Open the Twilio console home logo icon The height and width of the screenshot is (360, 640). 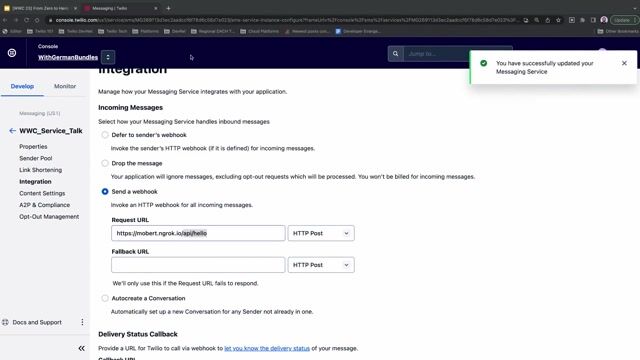12,53
